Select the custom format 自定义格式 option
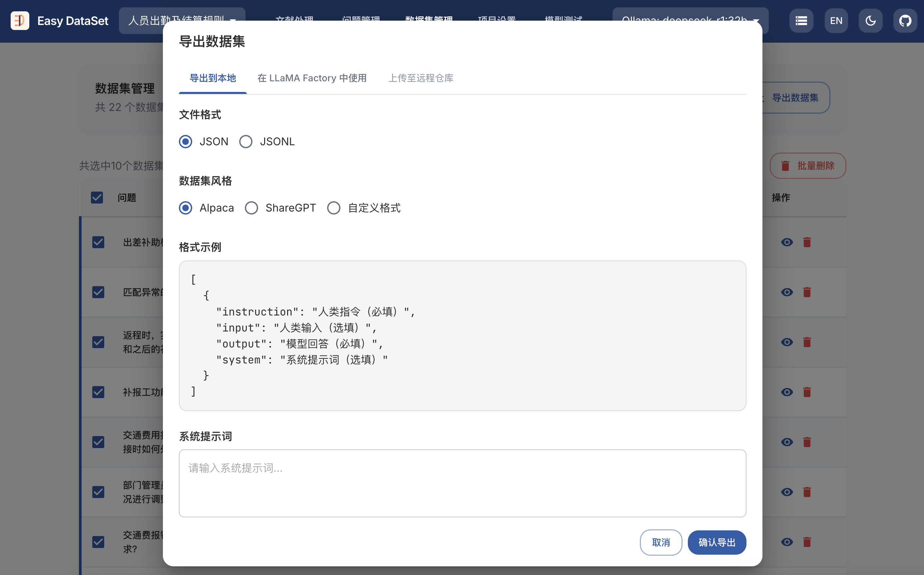This screenshot has height=575, width=924. 333,208
